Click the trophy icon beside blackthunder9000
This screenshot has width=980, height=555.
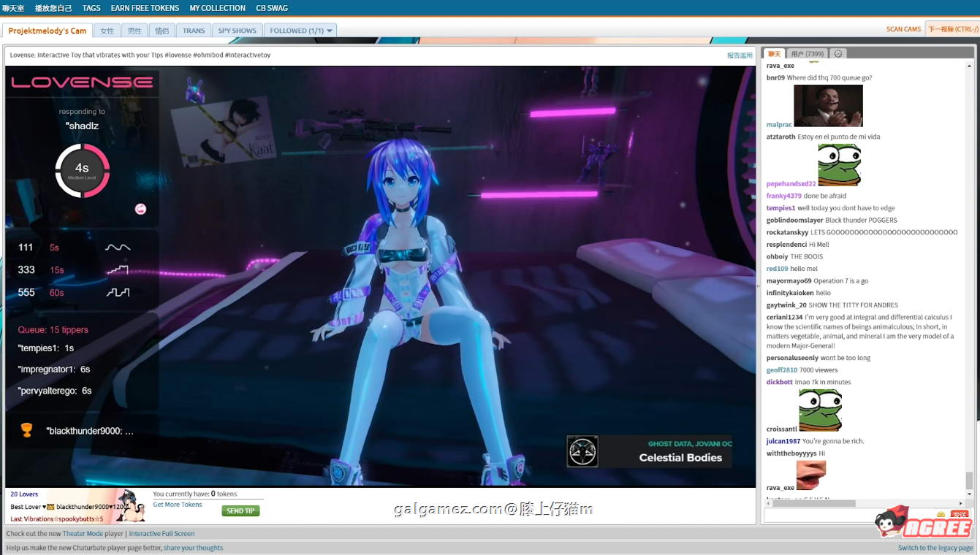(x=25, y=430)
